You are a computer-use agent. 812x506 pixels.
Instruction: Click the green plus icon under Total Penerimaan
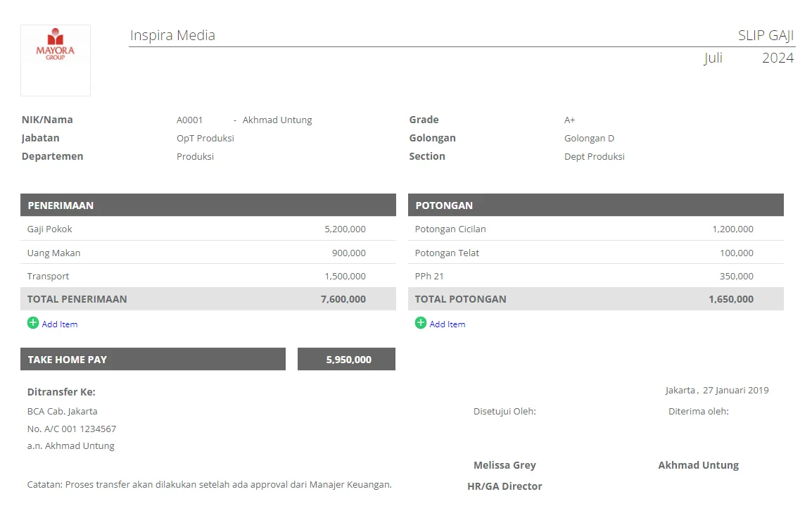click(x=33, y=323)
